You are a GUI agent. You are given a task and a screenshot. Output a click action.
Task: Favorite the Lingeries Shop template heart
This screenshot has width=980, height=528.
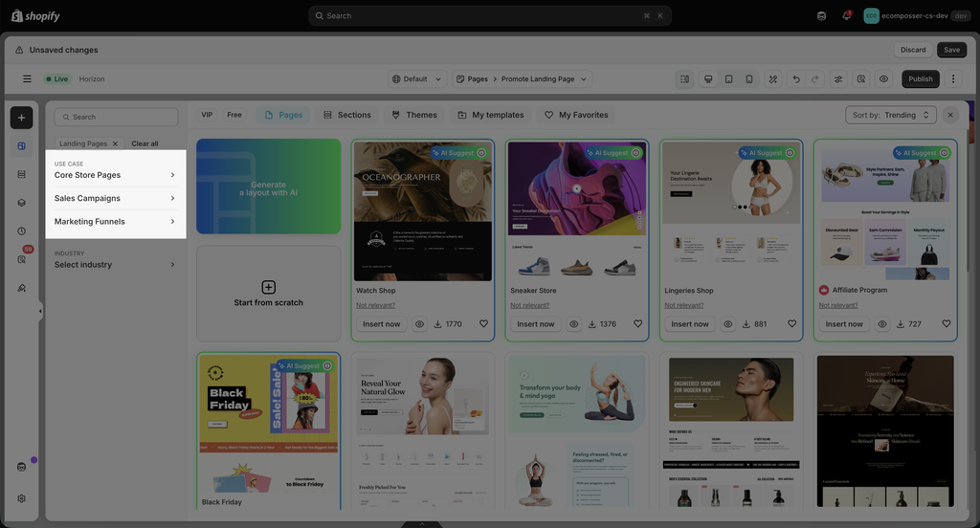click(x=791, y=323)
